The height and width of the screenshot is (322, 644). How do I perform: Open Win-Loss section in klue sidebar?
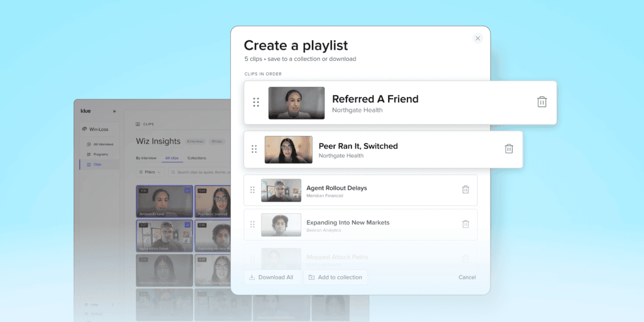(x=95, y=129)
